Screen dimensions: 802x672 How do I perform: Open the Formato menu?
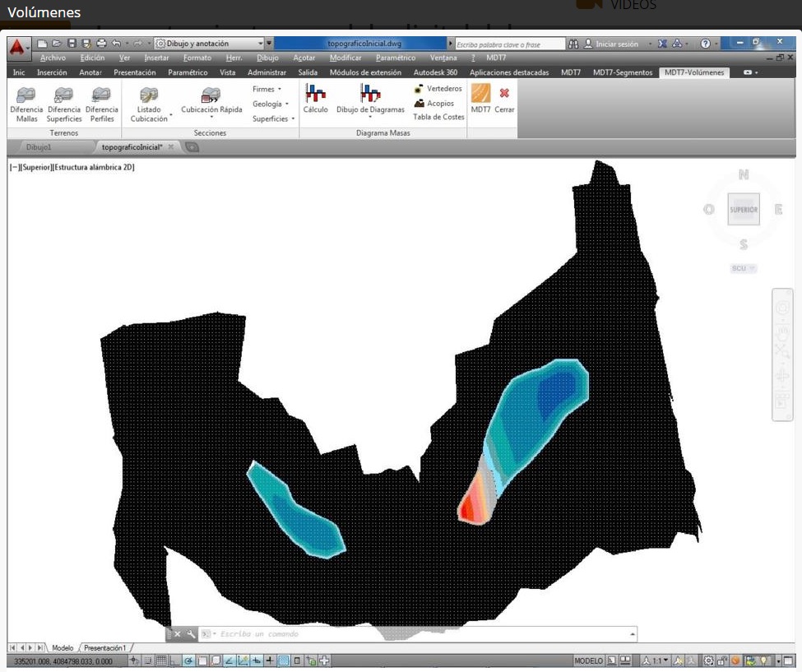click(x=197, y=58)
